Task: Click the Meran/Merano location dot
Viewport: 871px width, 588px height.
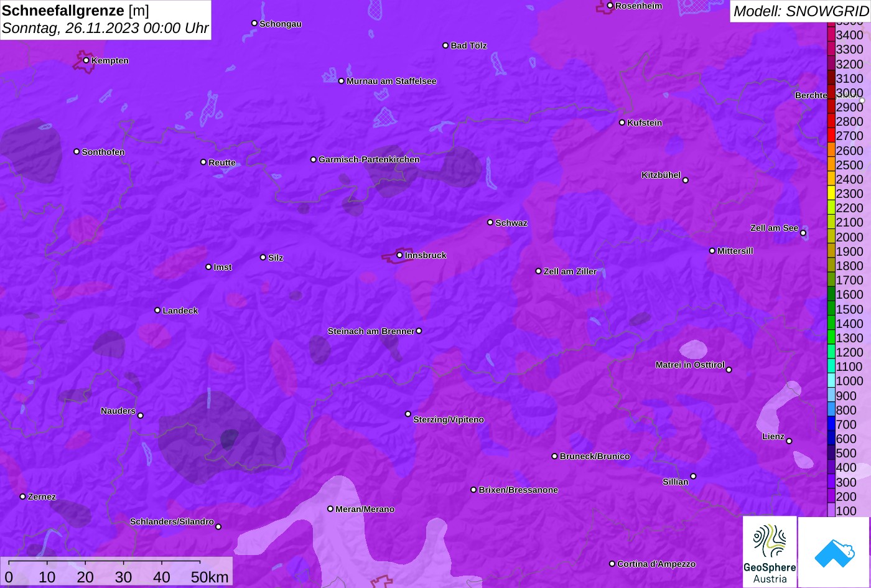Action: [x=330, y=509]
